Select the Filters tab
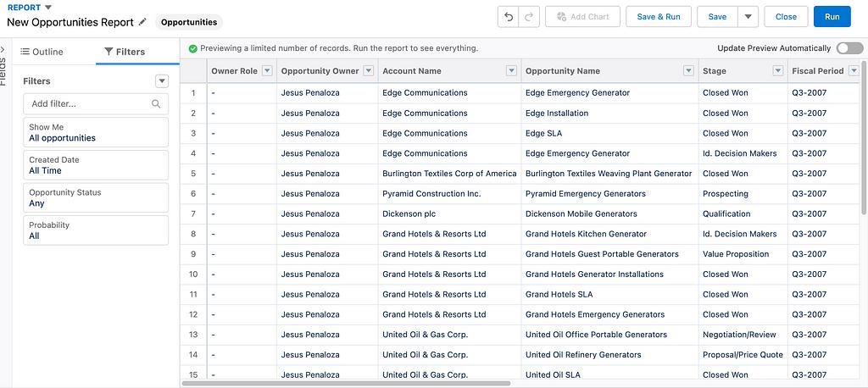 [x=124, y=52]
